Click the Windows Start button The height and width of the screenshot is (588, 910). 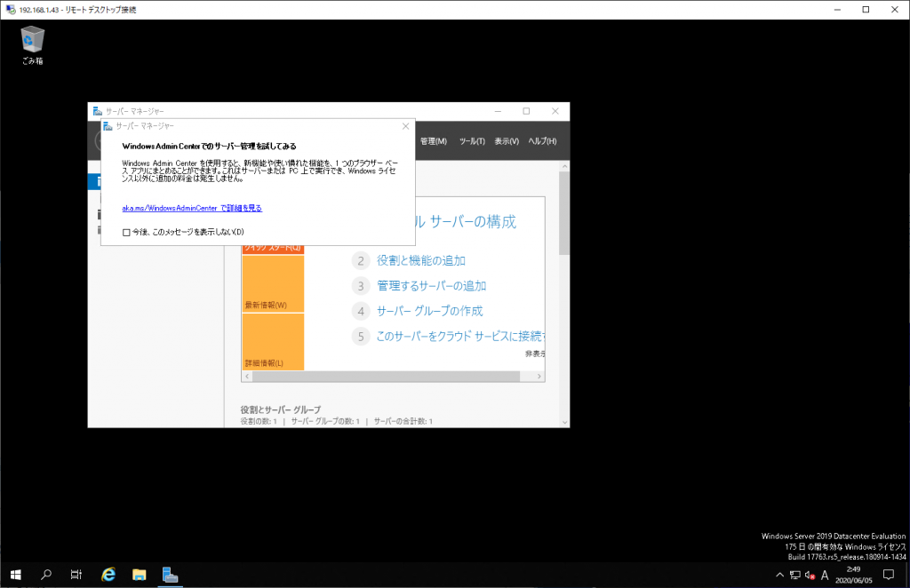tap(16, 575)
